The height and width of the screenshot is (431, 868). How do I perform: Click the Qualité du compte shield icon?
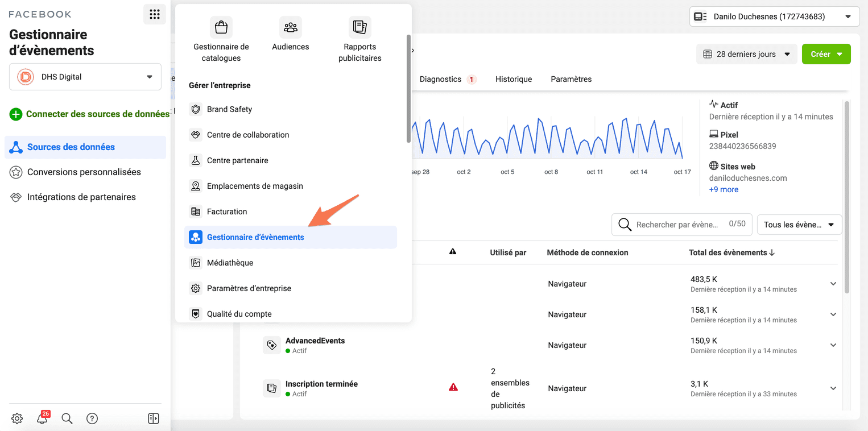tap(196, 314)
